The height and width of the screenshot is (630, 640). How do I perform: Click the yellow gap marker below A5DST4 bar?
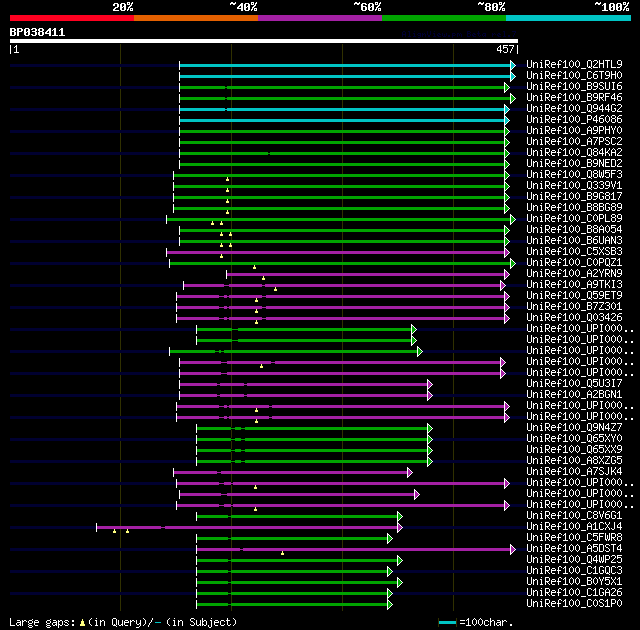(x=282, y=553)
